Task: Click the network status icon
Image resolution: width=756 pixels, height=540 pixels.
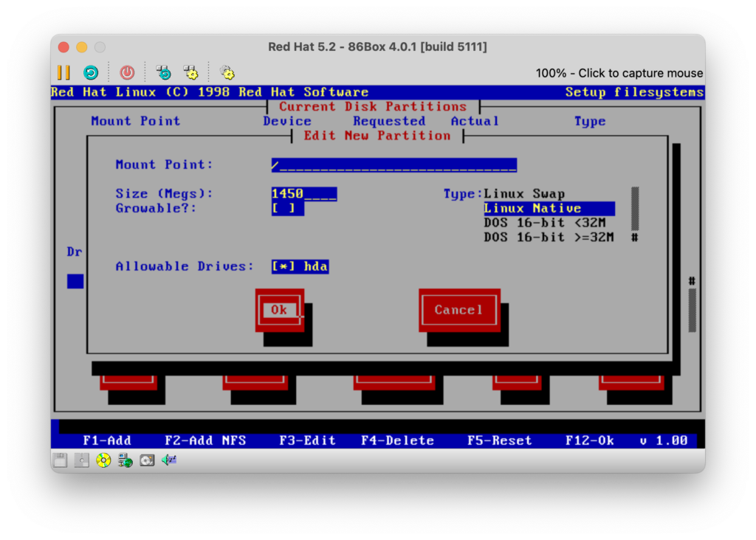Action: 126,460
